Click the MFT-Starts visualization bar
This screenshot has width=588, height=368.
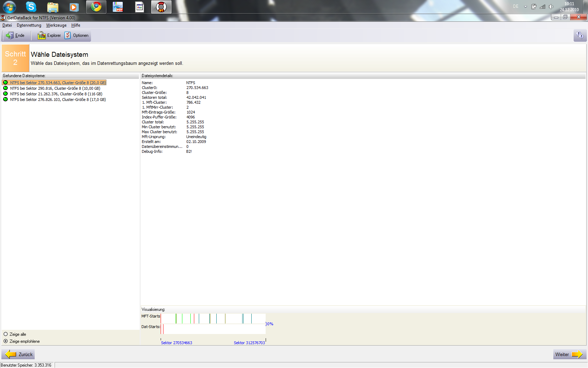[213, 319]
